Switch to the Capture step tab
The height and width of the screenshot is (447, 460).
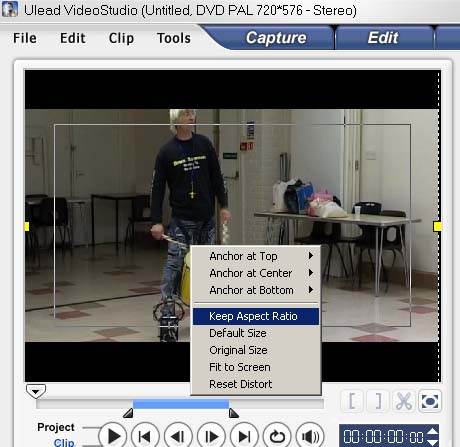[x=276, y=38]
